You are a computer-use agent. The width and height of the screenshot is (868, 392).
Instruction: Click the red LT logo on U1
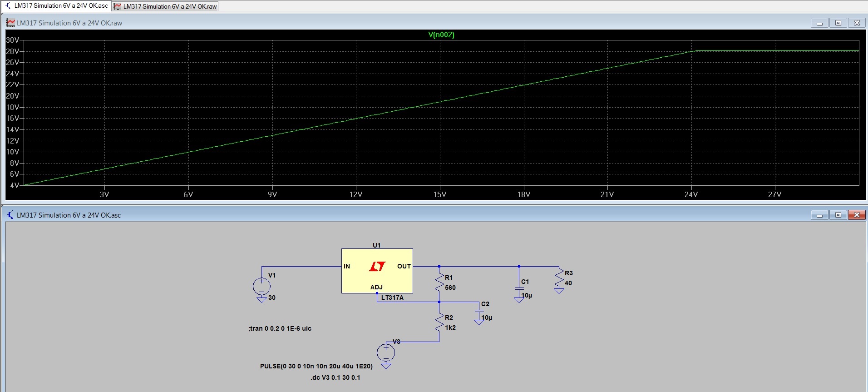(x=377, y=266)
